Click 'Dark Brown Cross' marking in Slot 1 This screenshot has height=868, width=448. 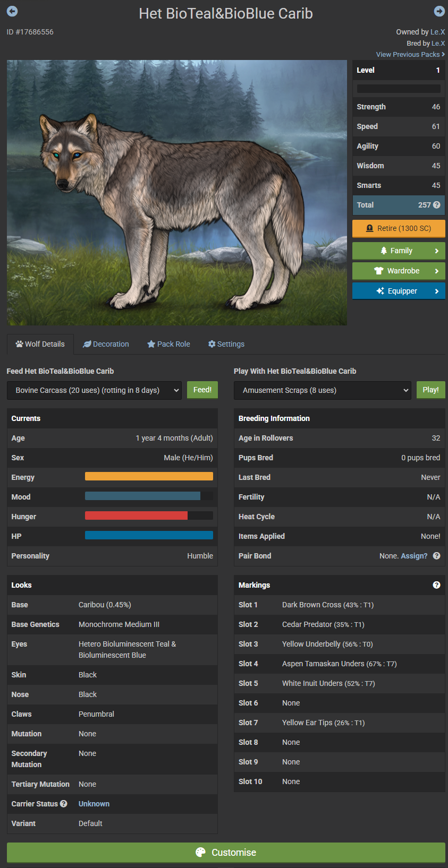point(311,605)
